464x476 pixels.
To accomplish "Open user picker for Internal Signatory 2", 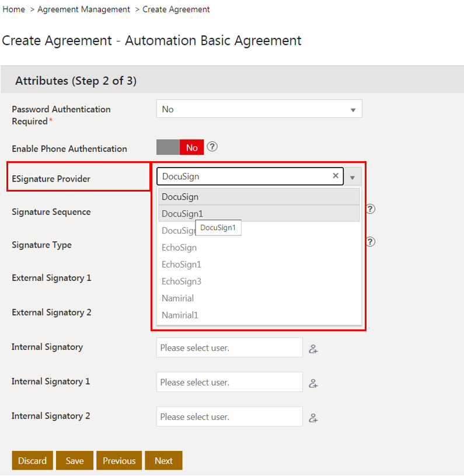I will 313,418.
